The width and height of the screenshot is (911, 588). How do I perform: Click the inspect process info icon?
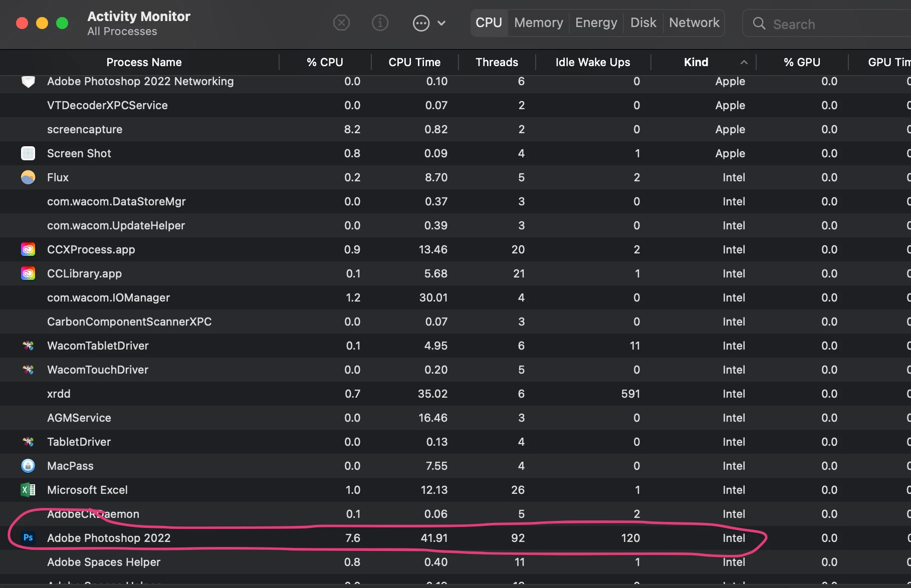tap(380, 23)
